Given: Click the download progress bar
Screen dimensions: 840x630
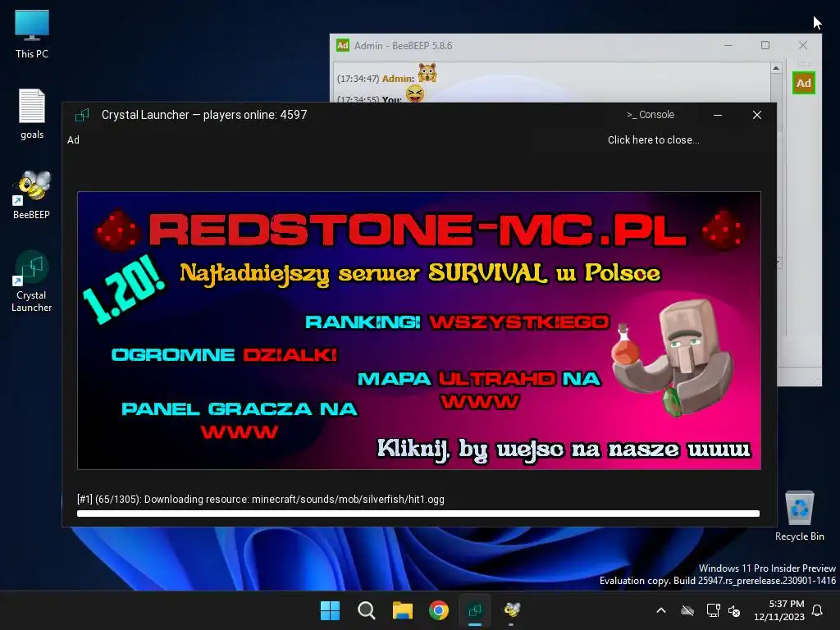Looking at the screenshot, I should click(418, 514).
